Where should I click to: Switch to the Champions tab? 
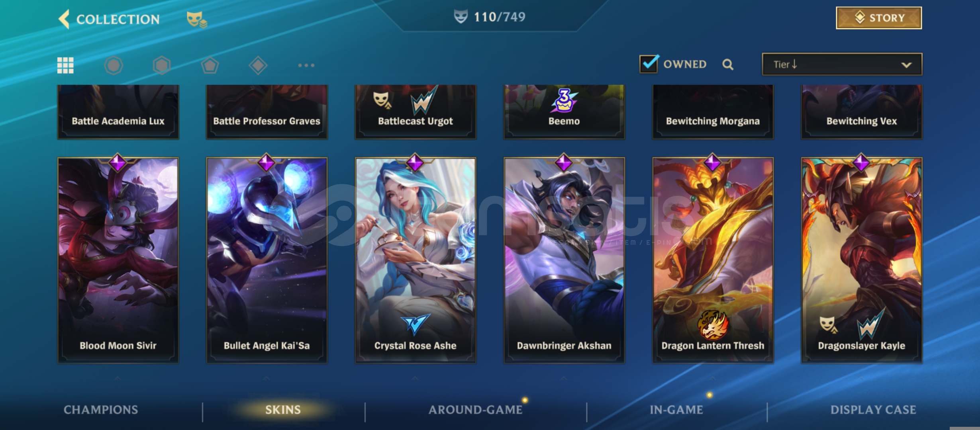(x=101, y=410)
